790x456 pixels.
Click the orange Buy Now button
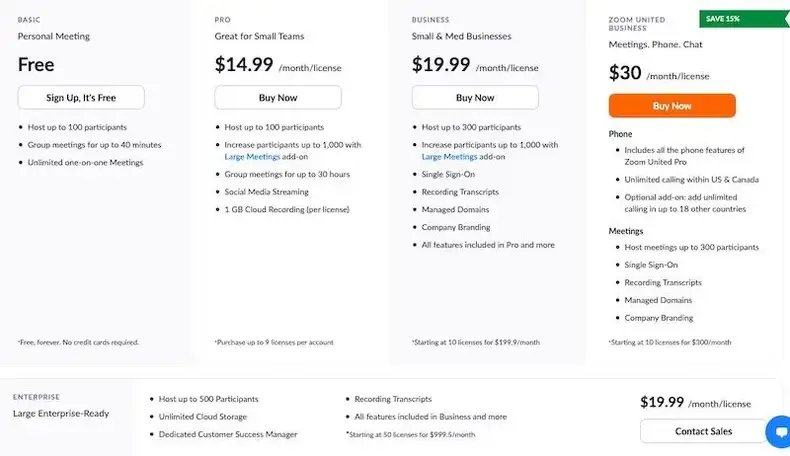click(x=672, y=105)
